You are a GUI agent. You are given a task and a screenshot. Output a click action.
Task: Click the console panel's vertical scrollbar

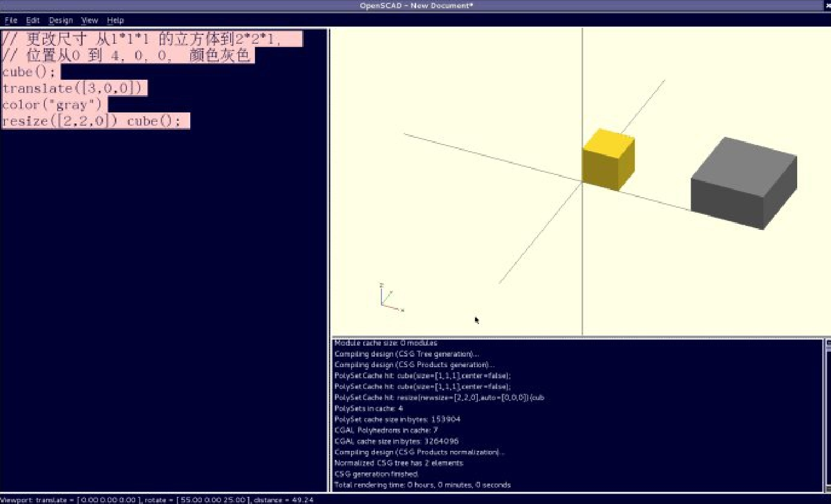point(827,415)
